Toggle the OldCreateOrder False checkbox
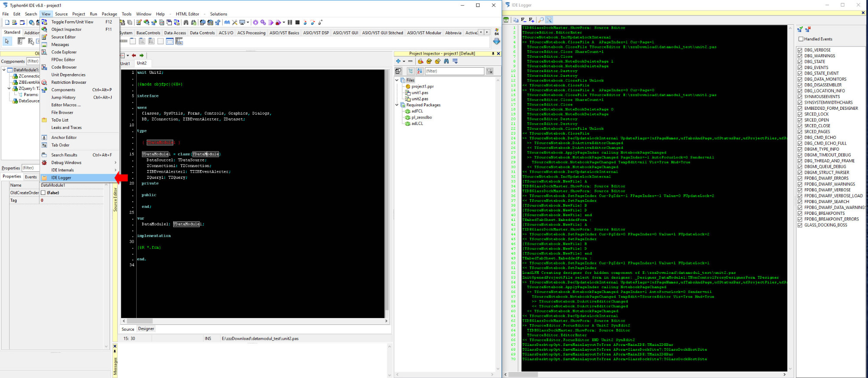 pos(43,193)
